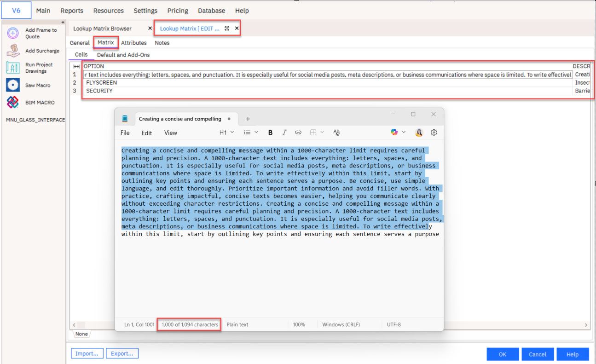Open Notepad settings gear
Image resolution: width=596 pixels, height=364 pixels.
434,133
